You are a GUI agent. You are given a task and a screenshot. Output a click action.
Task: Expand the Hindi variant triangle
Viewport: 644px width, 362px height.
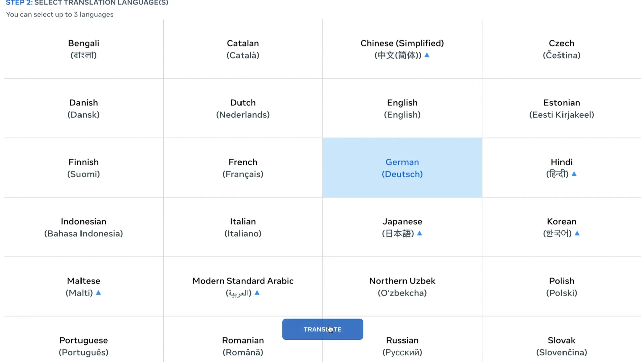tap(575, 174)
